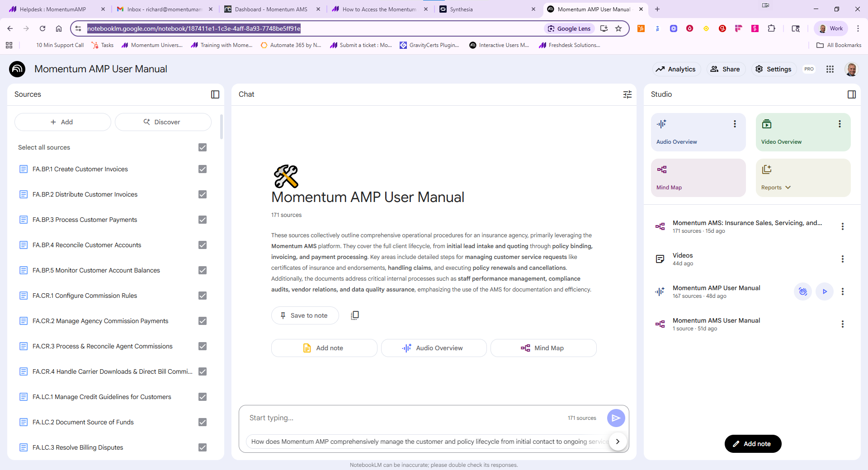Click the sources list scrollbar
This screenshot has height=470, width=868.
click(221, 127)
